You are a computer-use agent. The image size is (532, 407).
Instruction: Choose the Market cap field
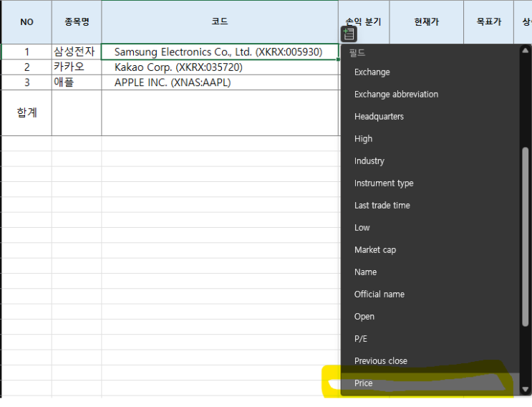[430, 250]
